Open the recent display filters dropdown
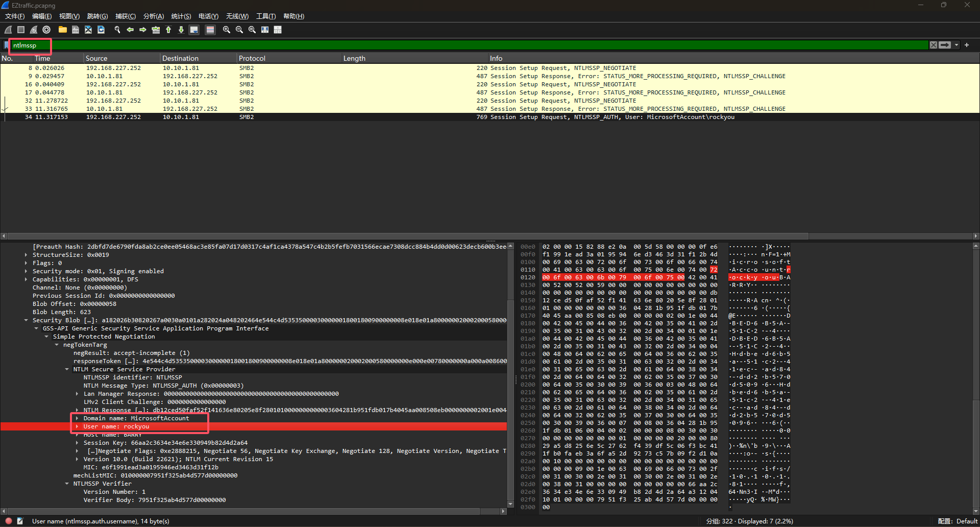 (x=957, y=45)
